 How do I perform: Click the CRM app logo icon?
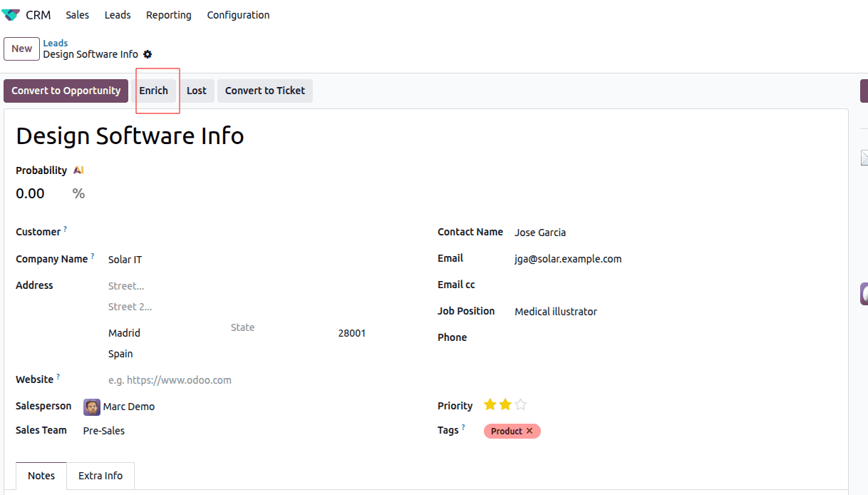(x=11, y=15)
